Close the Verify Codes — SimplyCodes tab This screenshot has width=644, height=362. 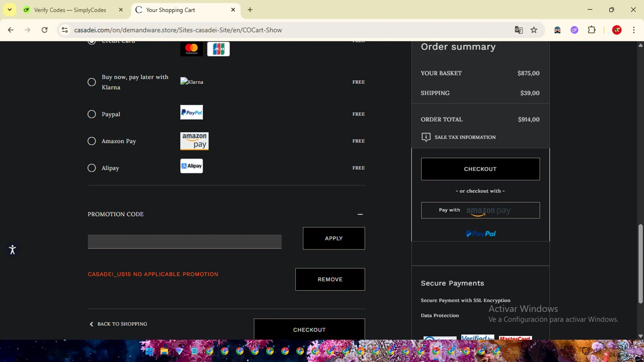(x=121, y=10)
